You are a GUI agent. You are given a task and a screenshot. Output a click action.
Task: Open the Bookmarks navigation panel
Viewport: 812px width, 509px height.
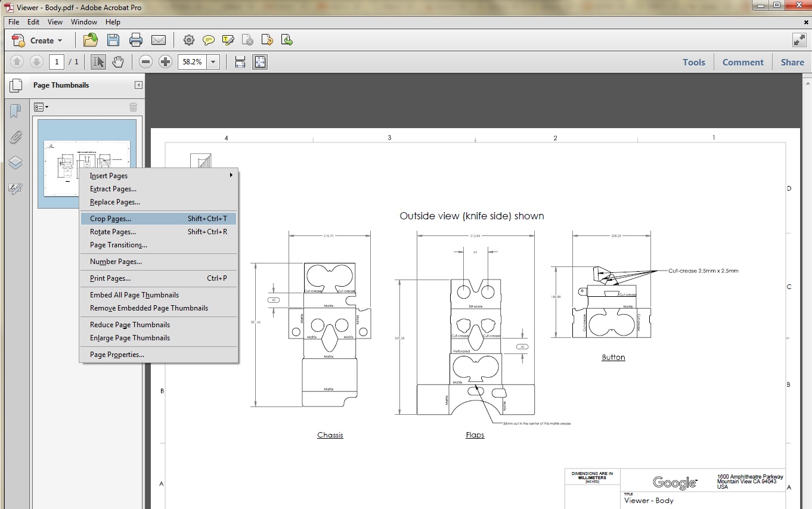[x=16, y=111]
